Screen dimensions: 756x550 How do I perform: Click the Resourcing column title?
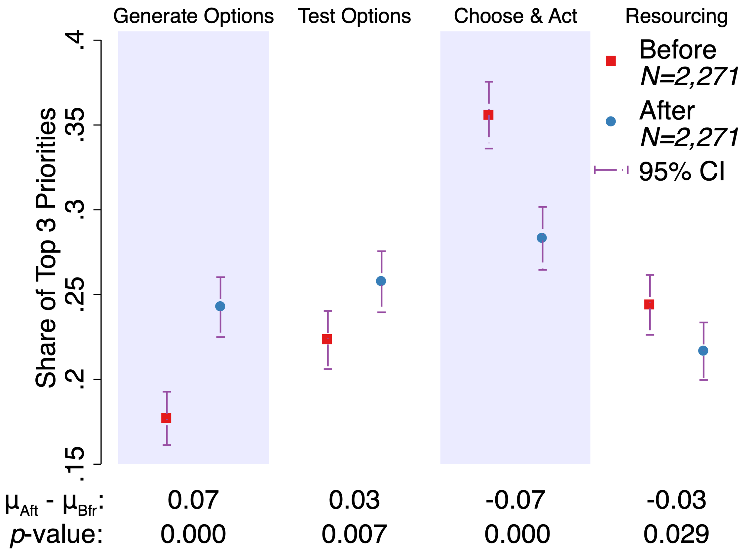click(x=676, y=16)
